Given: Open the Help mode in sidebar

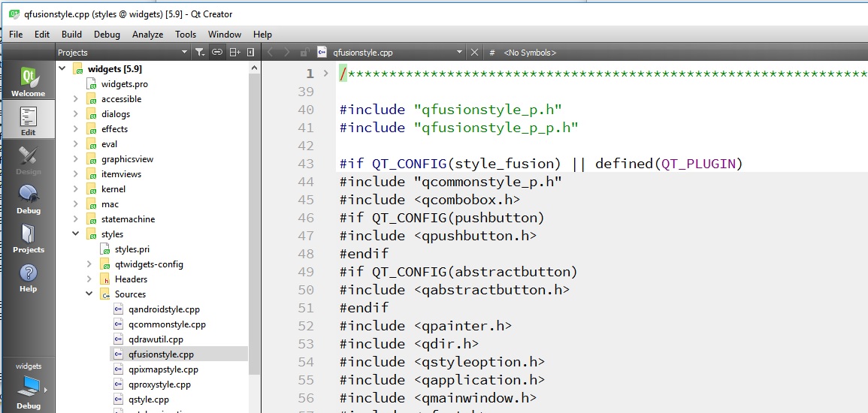Looking at the screenshot, I should [28, 277].
